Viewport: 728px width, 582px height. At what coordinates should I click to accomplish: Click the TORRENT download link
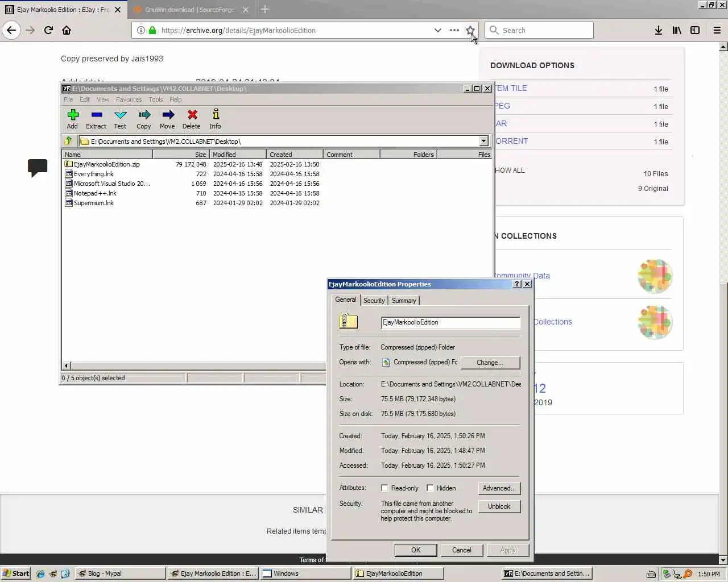point(511,141)
